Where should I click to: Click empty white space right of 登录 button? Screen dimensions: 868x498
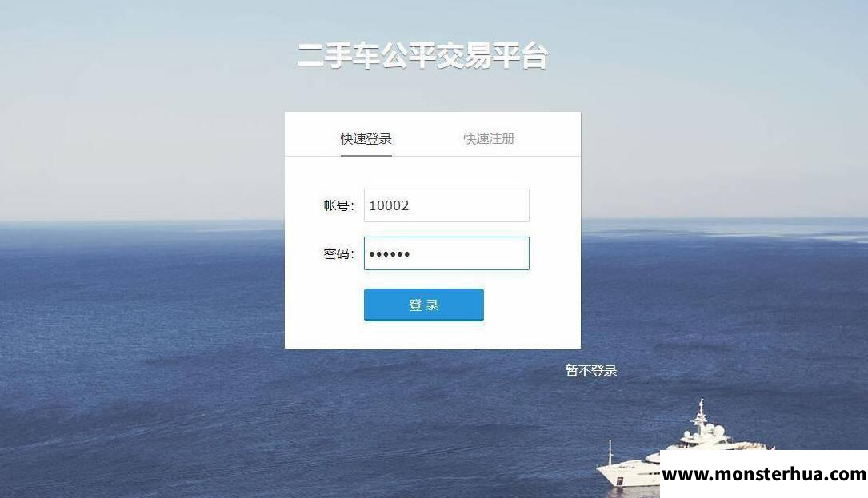pyautogui.click(x=531, y=305)
